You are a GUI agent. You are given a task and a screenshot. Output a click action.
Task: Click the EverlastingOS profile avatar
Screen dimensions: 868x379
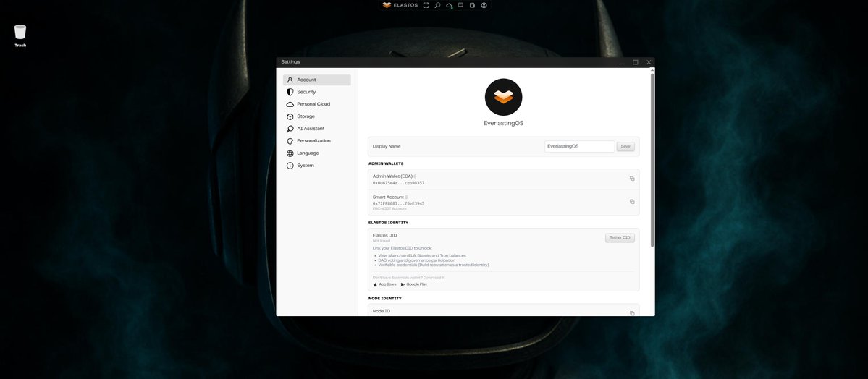pos(503,97)
